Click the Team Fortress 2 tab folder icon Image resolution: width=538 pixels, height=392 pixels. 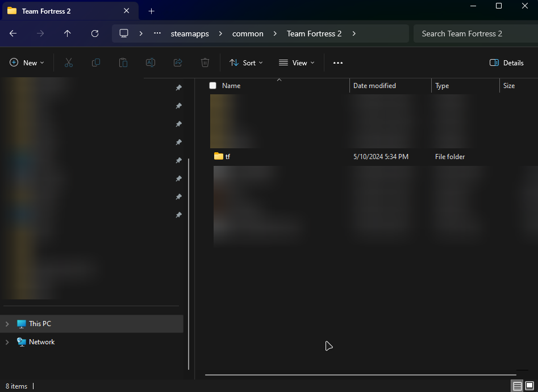[x=12, y=11]
